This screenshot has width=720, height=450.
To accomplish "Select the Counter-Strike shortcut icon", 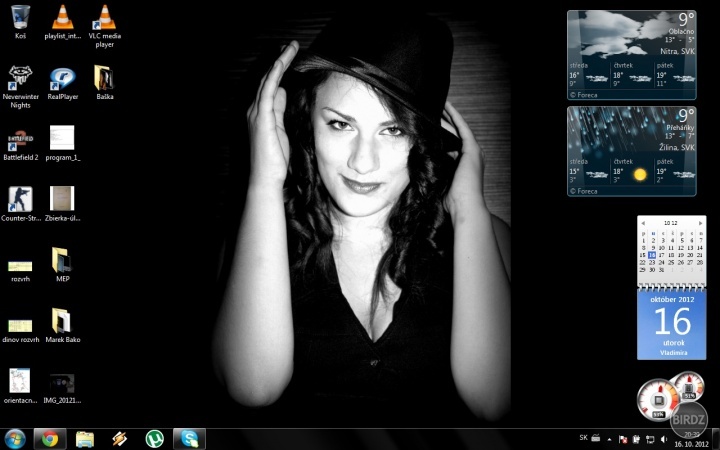I will (20, 204).
